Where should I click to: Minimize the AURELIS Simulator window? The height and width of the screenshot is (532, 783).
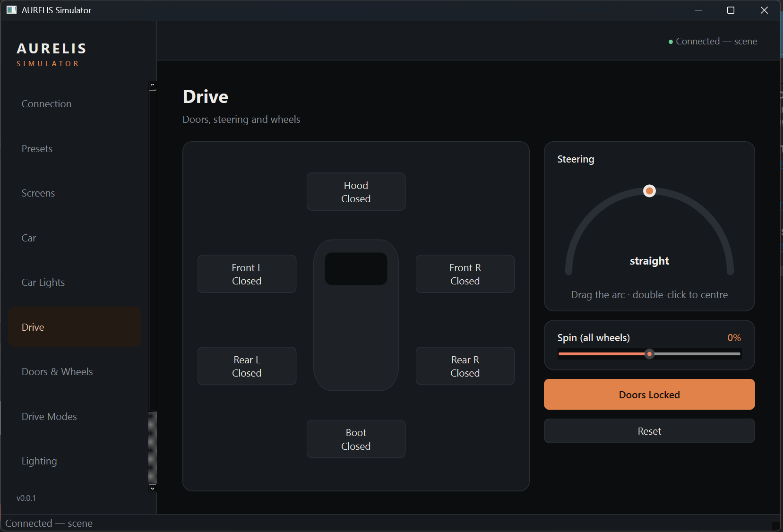click(698, 10)
